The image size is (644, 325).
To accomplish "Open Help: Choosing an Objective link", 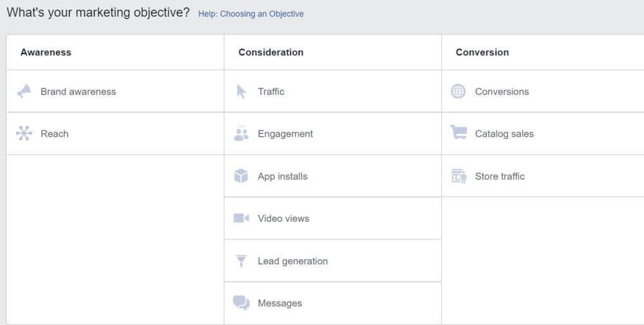I will [251, 14].
